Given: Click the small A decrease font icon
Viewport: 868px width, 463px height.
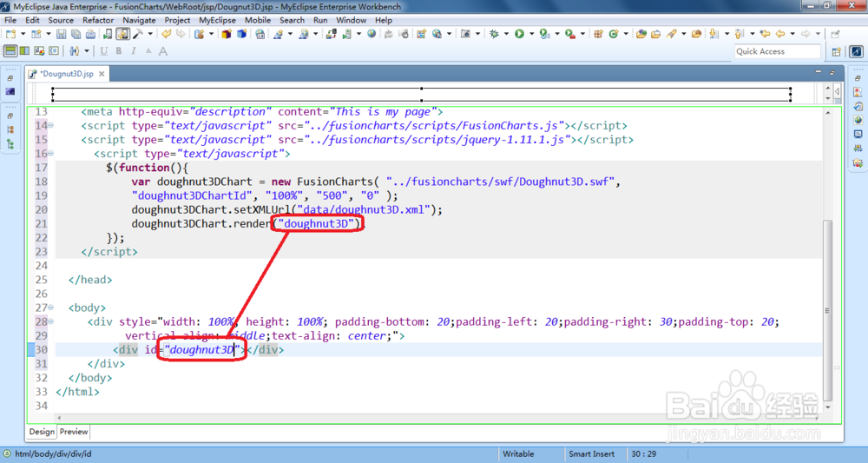Looking at the screenshot, I should [x=148, y=51].
